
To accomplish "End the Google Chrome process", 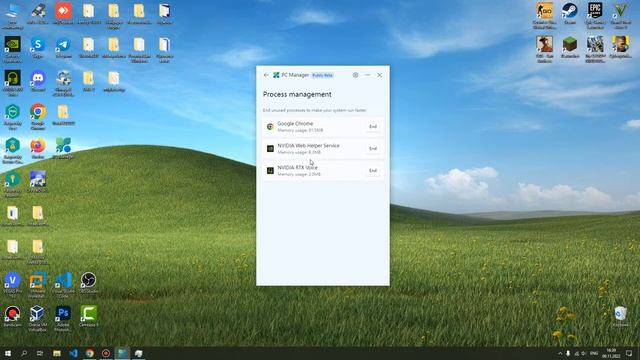I will [373, 127].
